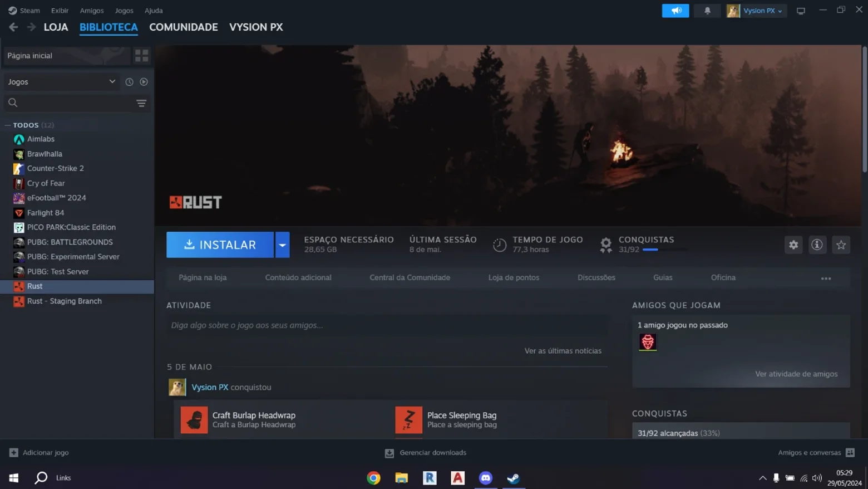Click Ver as últimas notícias

click(x=563, y=351)
